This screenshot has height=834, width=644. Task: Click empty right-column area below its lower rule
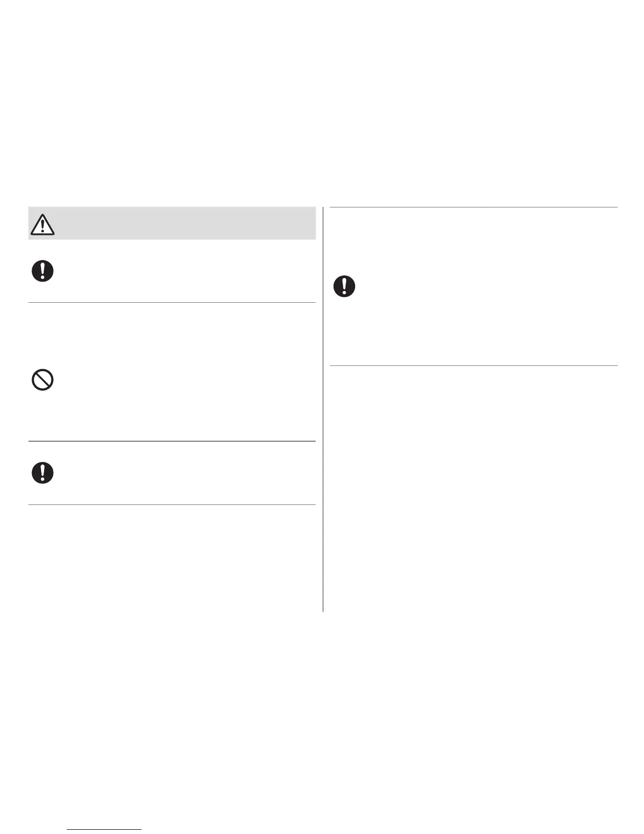(x=474, y=484)
